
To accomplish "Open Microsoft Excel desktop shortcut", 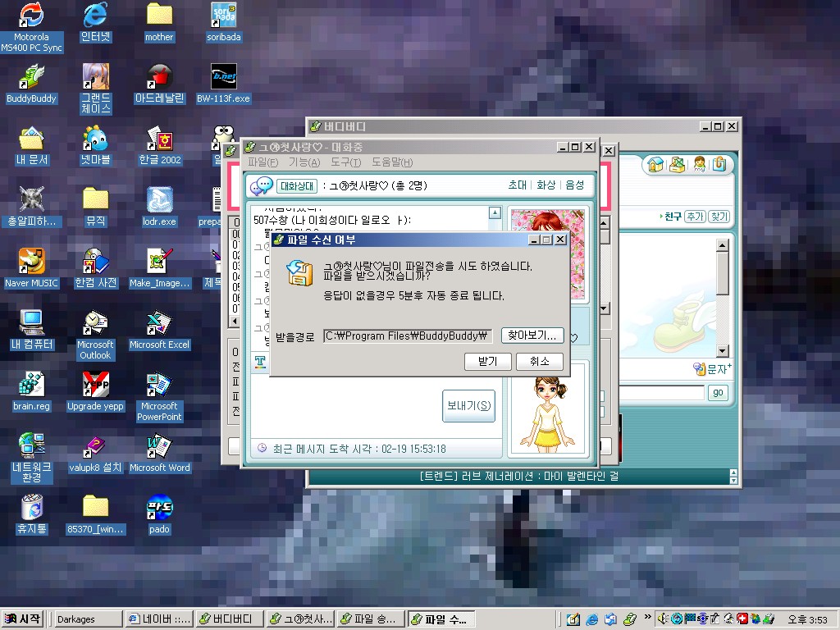I will [158, 323].
